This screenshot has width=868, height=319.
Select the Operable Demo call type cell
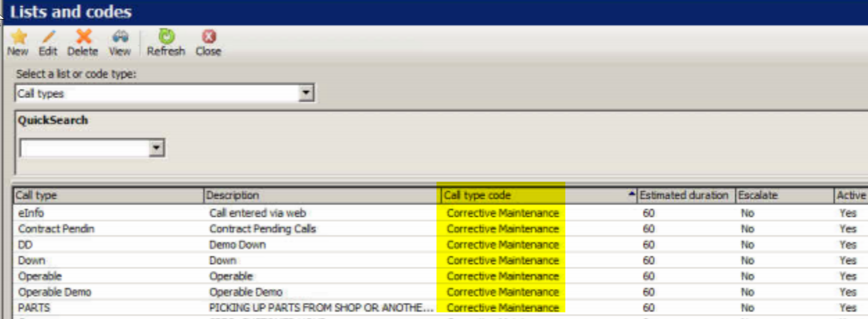coord(54,292)
